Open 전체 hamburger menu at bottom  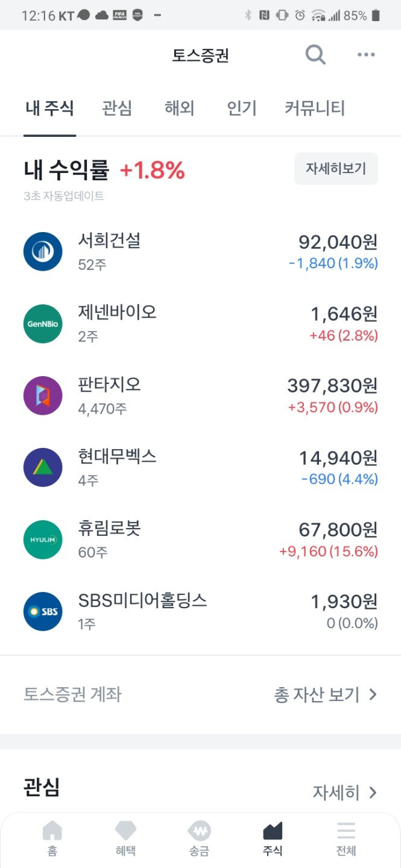pos(346,838)
